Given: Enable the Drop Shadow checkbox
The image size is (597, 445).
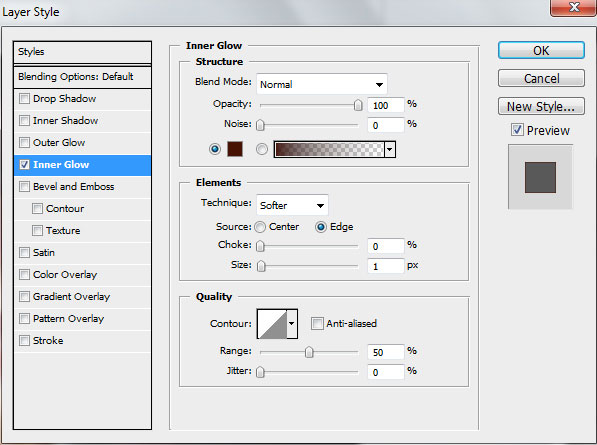Looking at the screenshot, I should (x=24, y=99).
